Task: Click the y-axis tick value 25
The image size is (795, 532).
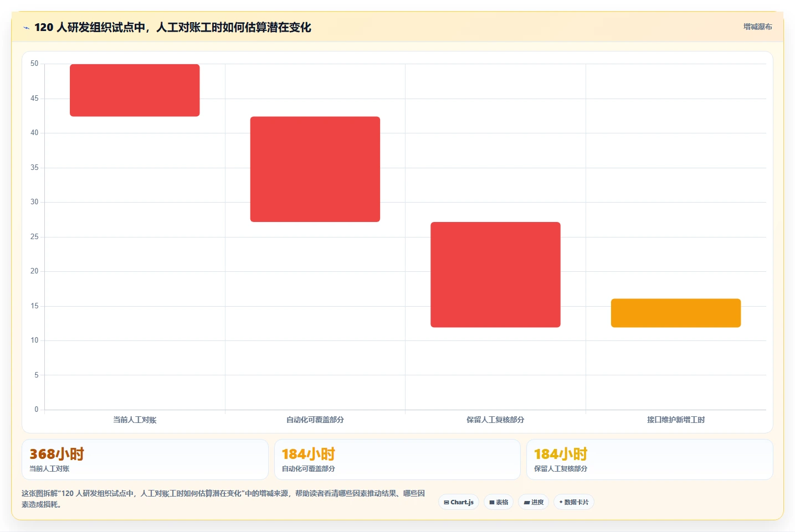Action: click(x=34, y=237)
